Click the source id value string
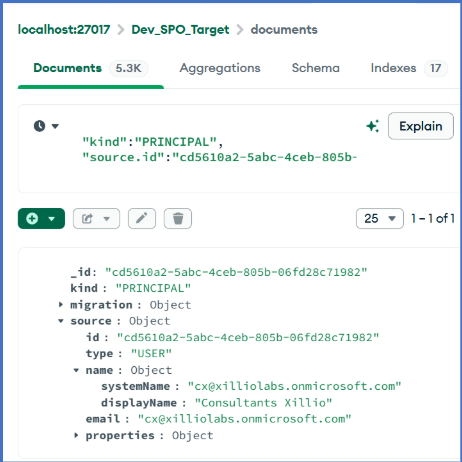The image size is (462, 462). (248, 337)
